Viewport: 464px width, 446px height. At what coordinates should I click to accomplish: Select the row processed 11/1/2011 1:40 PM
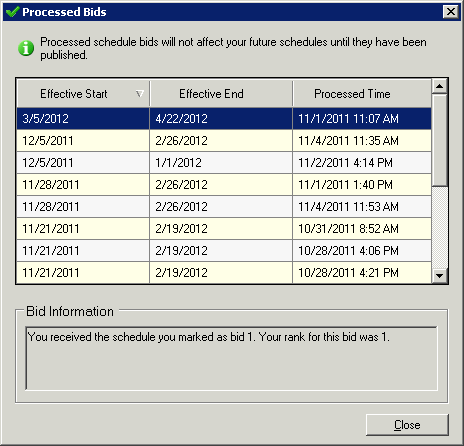tap(224, 185)
